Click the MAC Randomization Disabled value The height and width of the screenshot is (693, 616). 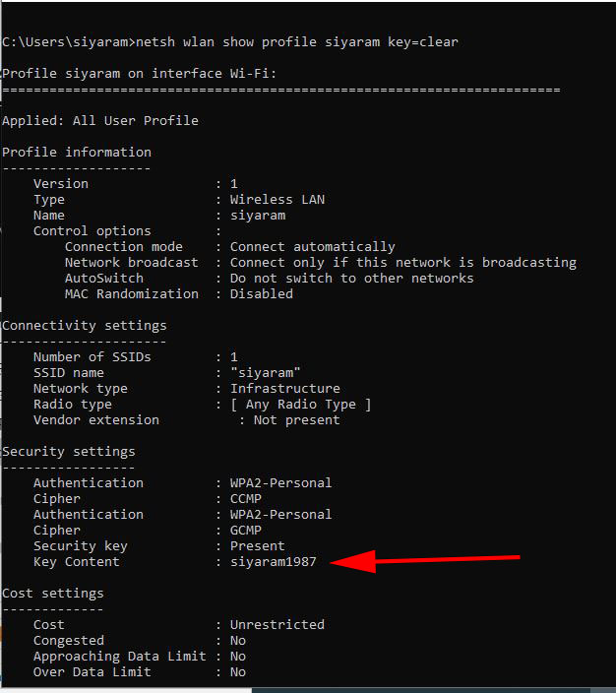(262, 294)
